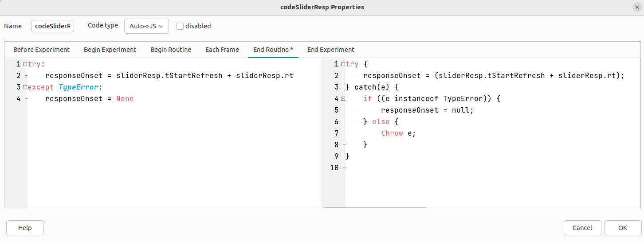
Task: Collapse the JavaScript try block fold marker
Action: click(343, 64)
